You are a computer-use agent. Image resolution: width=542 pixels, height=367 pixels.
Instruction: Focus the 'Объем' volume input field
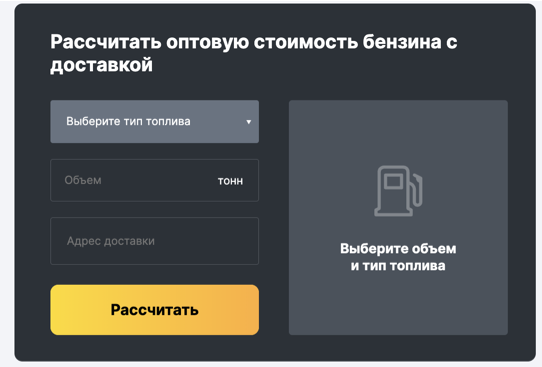point(155,180)
